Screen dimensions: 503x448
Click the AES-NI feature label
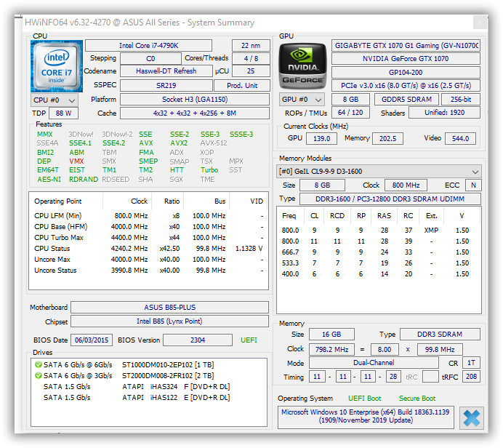point(49,180)
